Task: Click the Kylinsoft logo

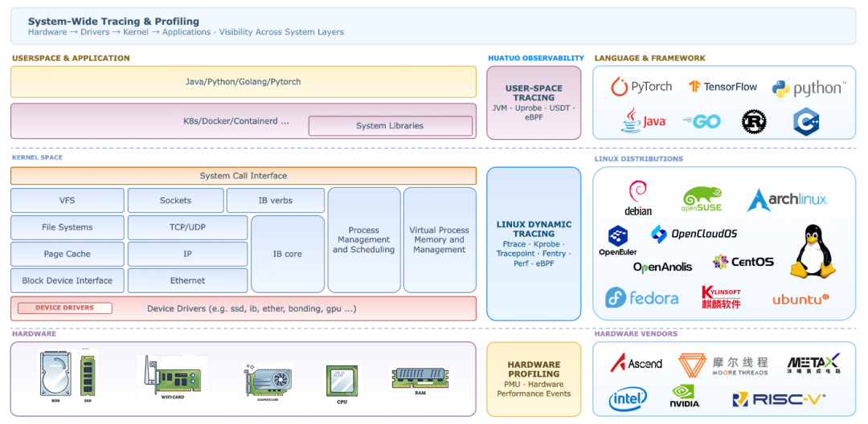Action: pyautogui.click(x=721, y=297)
